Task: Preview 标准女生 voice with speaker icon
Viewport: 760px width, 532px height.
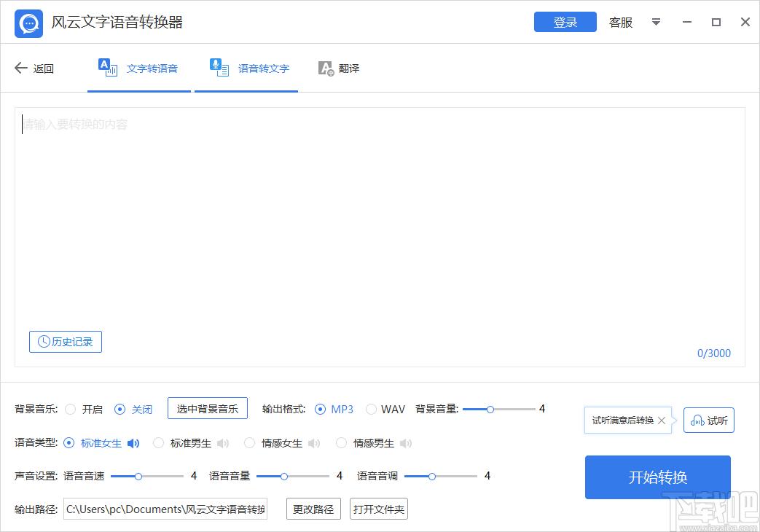Action: (x=133, y=443)
